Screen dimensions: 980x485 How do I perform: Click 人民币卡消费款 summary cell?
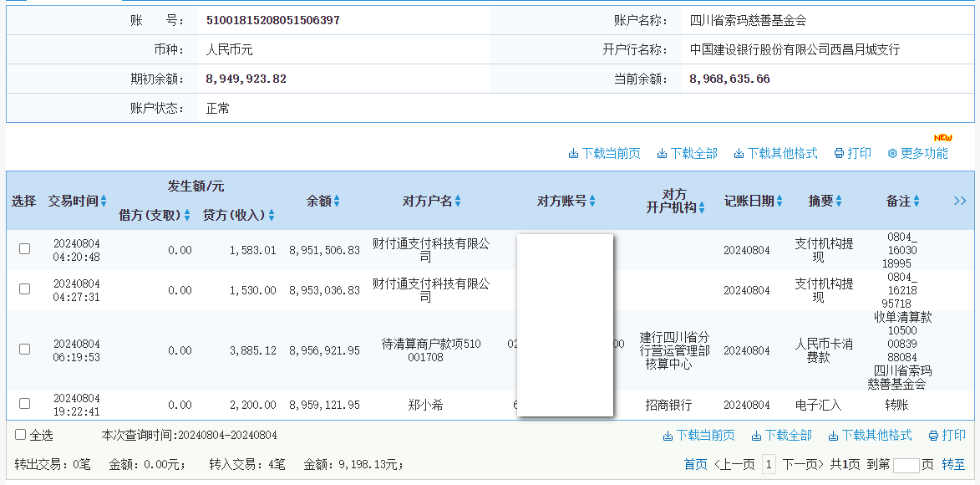click(824, 350)
